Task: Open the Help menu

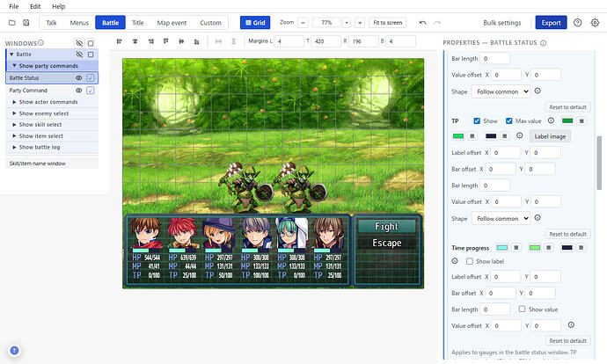Action: 58,6
